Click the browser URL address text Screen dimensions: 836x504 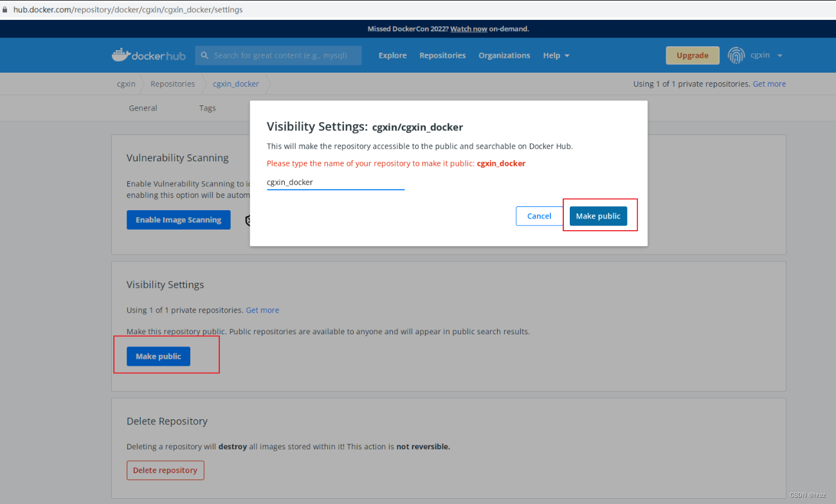point(128,10)
